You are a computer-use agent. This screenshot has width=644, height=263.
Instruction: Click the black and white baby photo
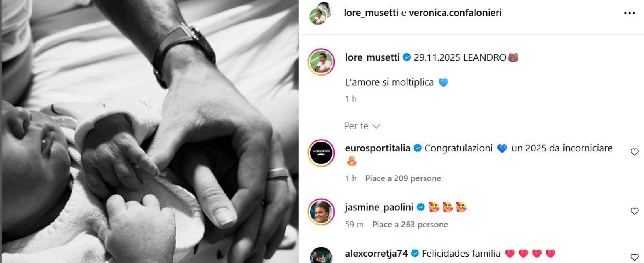coord(149,131)
